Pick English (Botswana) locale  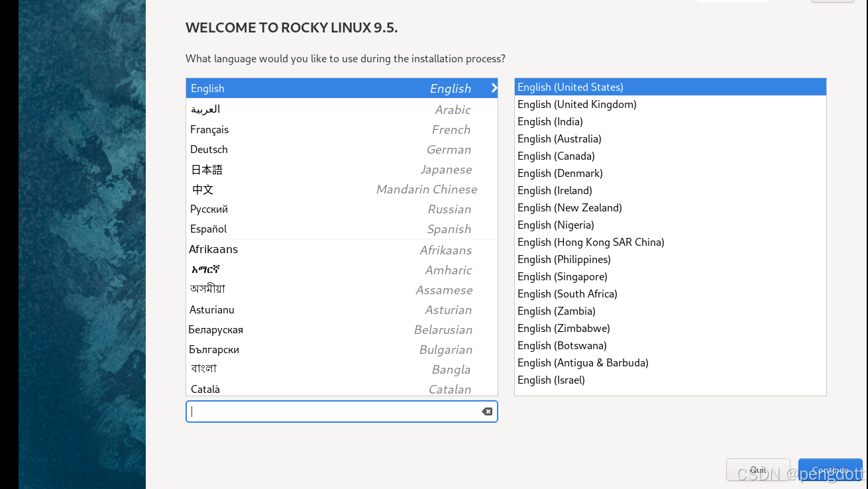[x=671, y=345]
